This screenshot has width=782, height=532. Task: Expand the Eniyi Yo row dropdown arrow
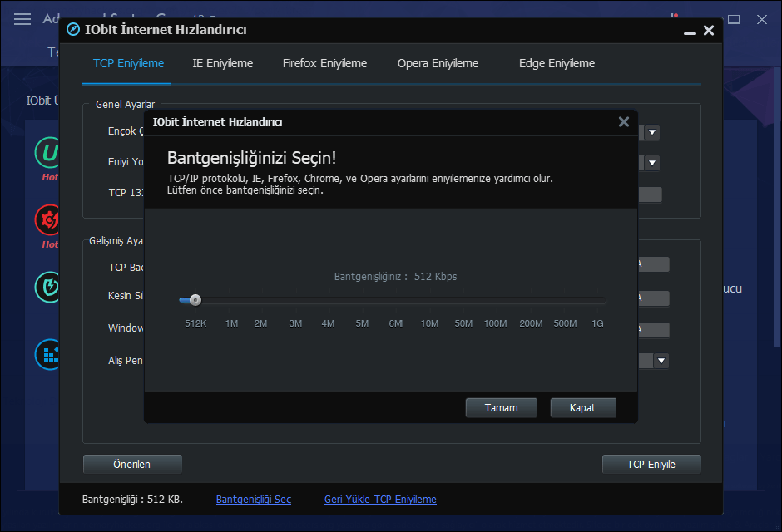[652, 164]
